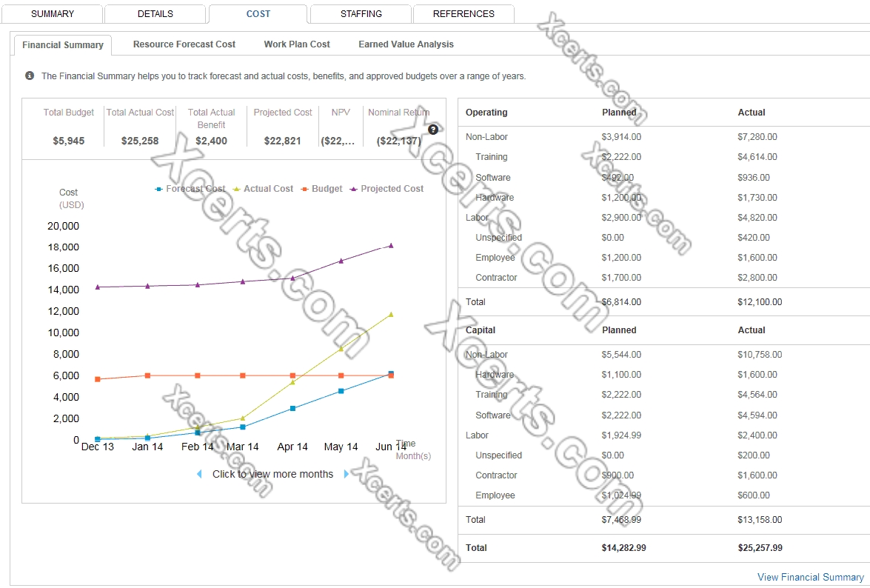The width and height of the screenshot is (870, 588).
Task: Click the Nominal Return value ($22,137)
Action: pos(399,141)
